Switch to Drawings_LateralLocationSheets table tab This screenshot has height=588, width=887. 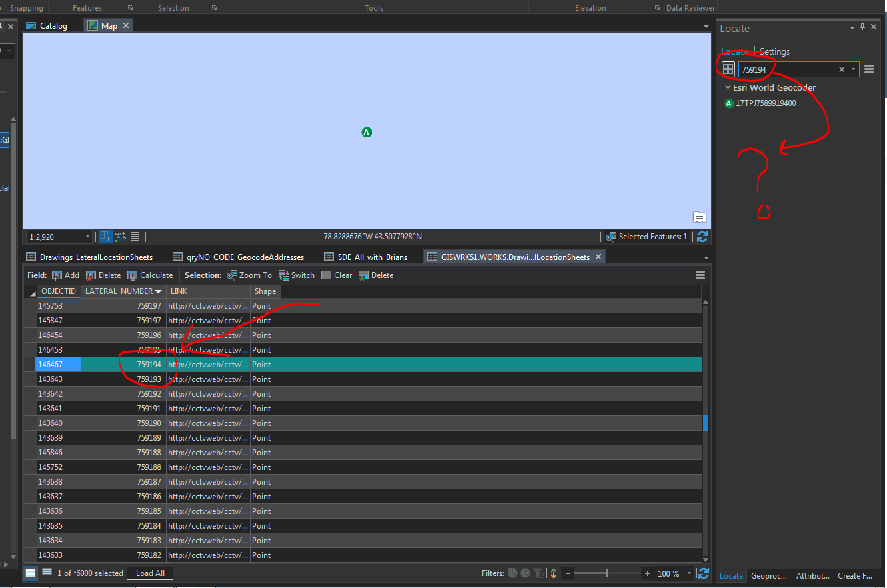pyautogui.click(x=89, y=257)
